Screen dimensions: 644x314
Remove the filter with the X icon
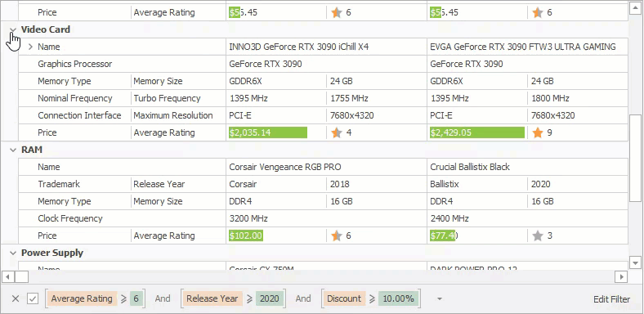(x=16, y=298)
